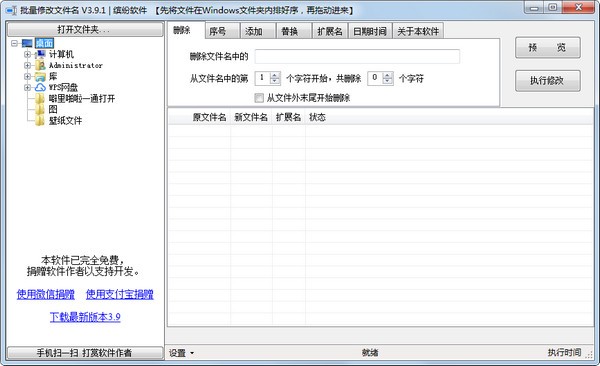Open the 设置 dropdown menu
This screenshot has width=600, height=366.
pyautogui.click(x=181, y=353)
